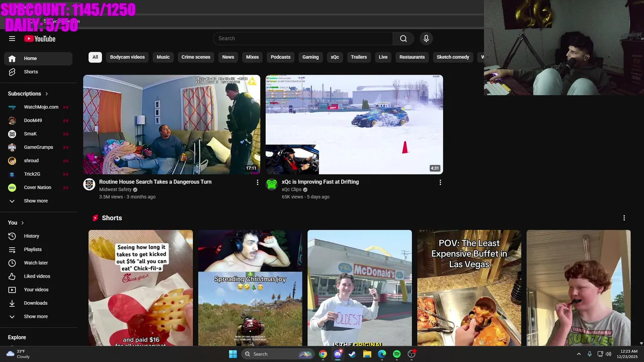Open Discord from taskbar
644x362 pixels.
click(338, 354)
